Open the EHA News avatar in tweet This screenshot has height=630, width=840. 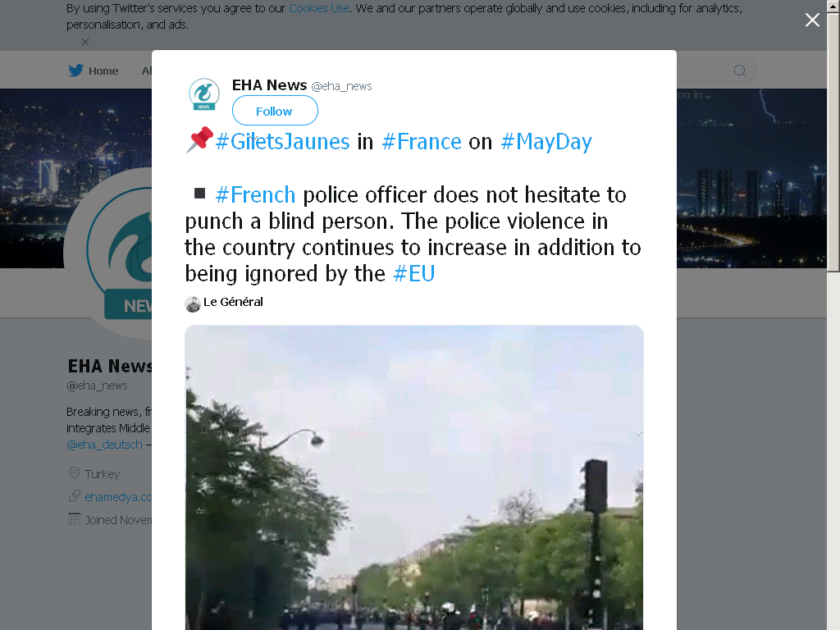coord(203,94)
